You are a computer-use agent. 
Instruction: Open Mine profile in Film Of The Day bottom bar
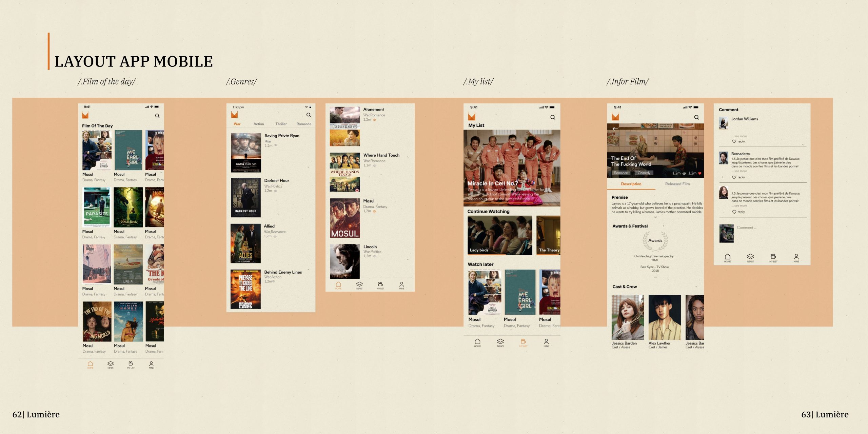[x=151, y=365]
